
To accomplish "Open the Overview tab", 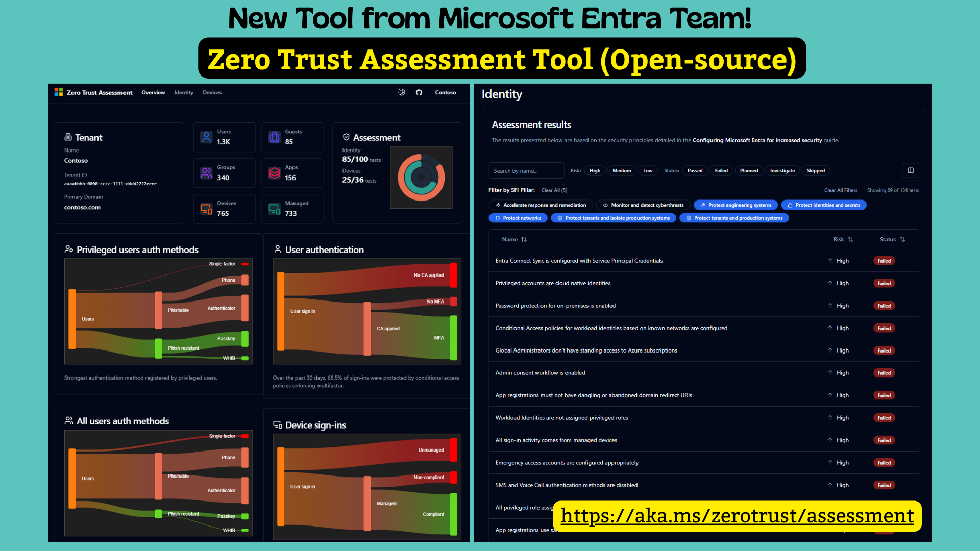I will pyautogui.click(x=153, y=93).
